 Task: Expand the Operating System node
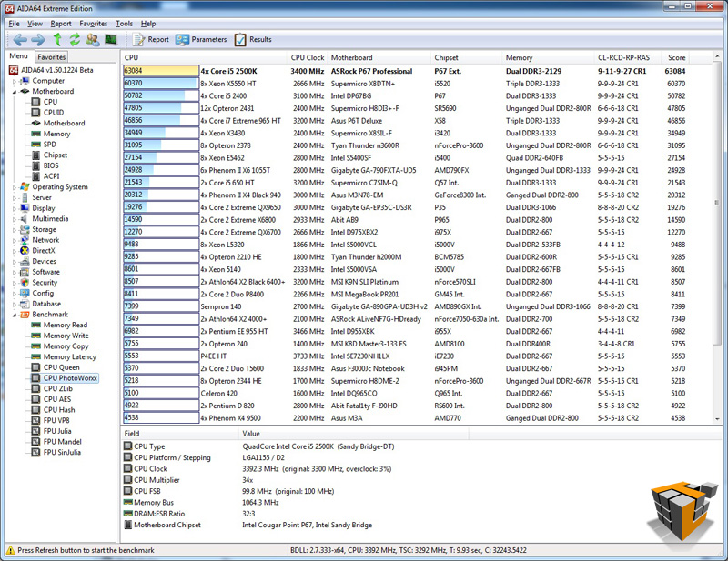[15, 187]
